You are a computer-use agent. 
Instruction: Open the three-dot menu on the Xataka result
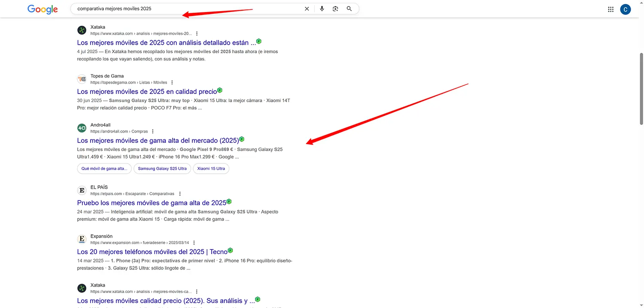(x=197, y=33)
